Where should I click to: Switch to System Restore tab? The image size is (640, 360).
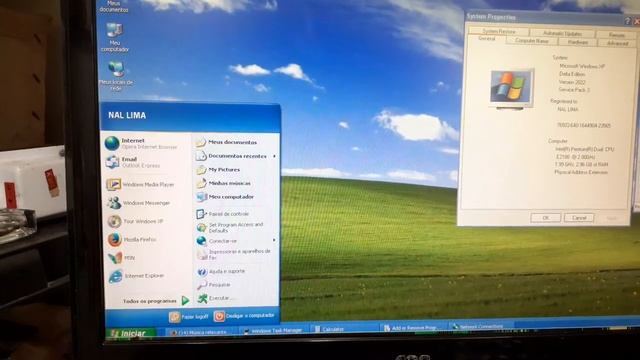[499, 31]
